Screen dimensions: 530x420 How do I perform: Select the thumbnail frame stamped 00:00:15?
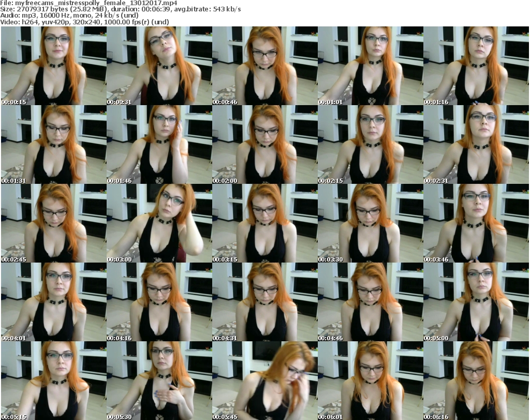[x=54, y=66]
